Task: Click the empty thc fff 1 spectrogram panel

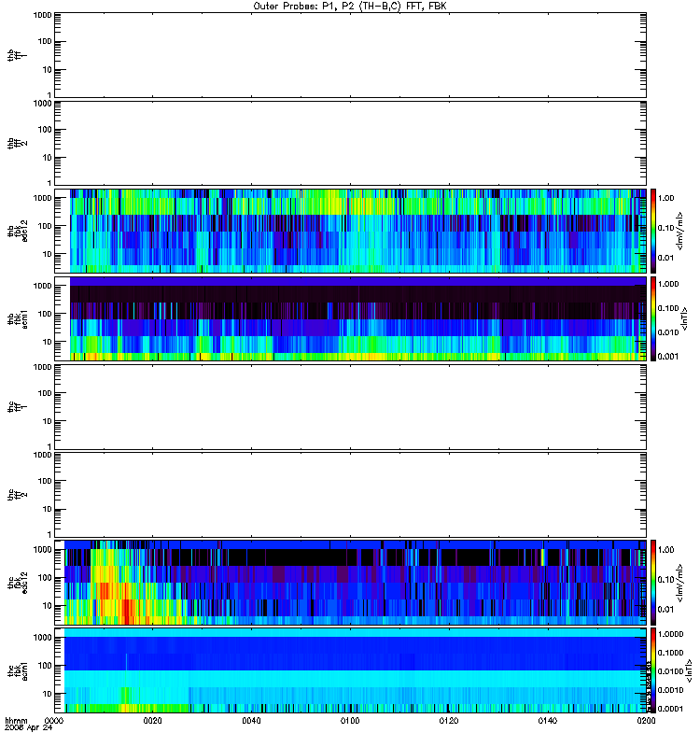Action: click(x=350, y=407)
